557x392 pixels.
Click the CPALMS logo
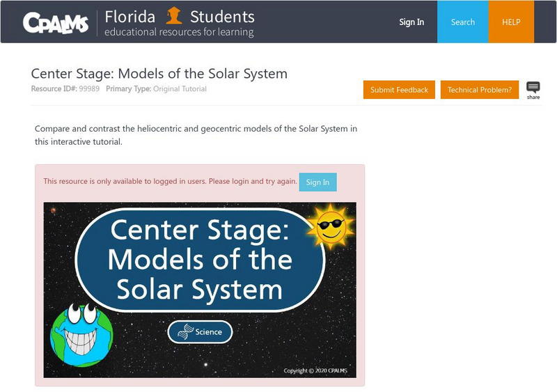[x=56, y=23]
